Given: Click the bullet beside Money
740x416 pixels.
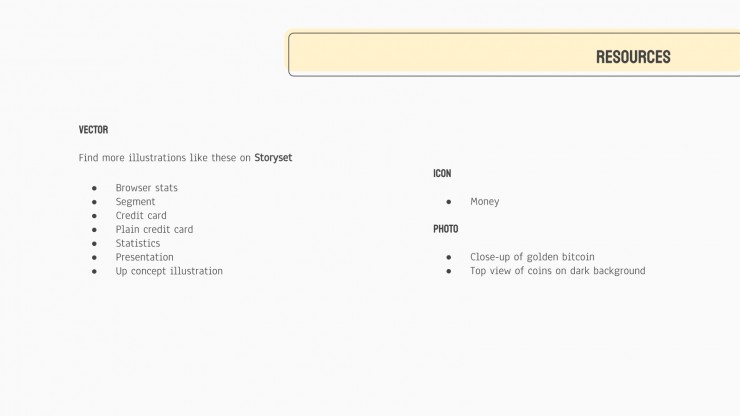Looking at the screenshot, I should 449,202.
